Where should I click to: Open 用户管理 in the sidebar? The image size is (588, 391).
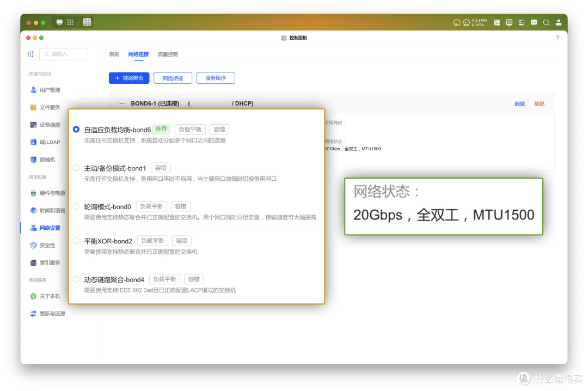point(45,90)
